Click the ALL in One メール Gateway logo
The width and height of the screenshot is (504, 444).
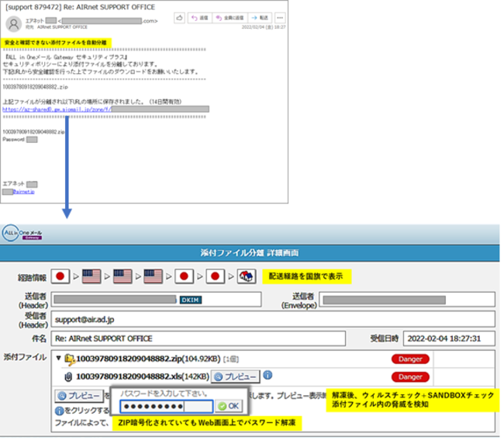tap(22, 234)
